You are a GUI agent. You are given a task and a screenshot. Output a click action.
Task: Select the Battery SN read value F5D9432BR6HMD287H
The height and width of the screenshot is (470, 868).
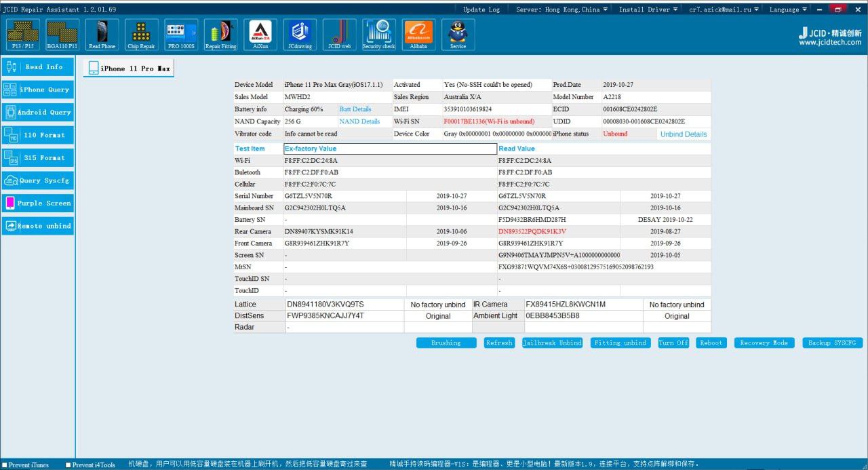coord(532,220)
